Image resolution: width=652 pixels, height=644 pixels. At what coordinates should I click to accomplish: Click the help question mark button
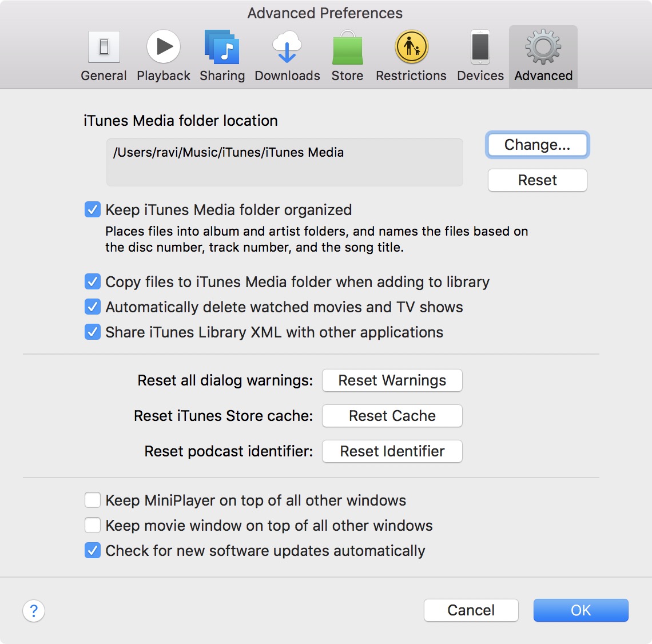[x=34, y=611]
